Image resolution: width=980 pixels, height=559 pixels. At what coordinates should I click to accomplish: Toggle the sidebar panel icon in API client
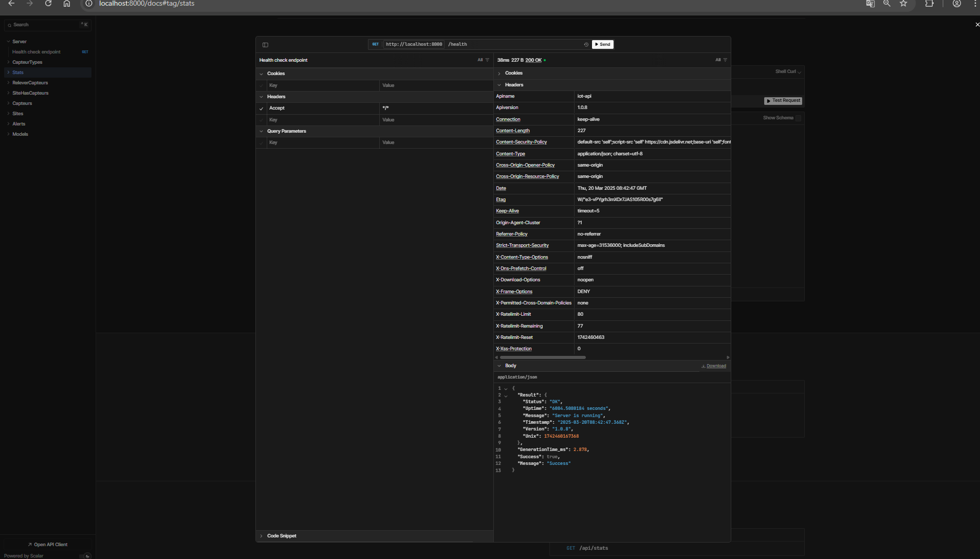tap(265, 45)
